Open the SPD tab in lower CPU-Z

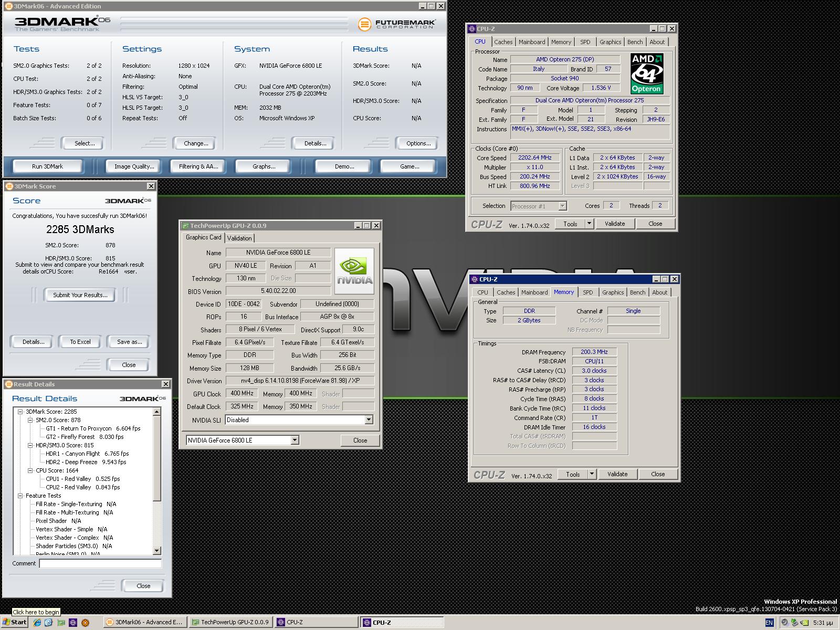[588, 292]
